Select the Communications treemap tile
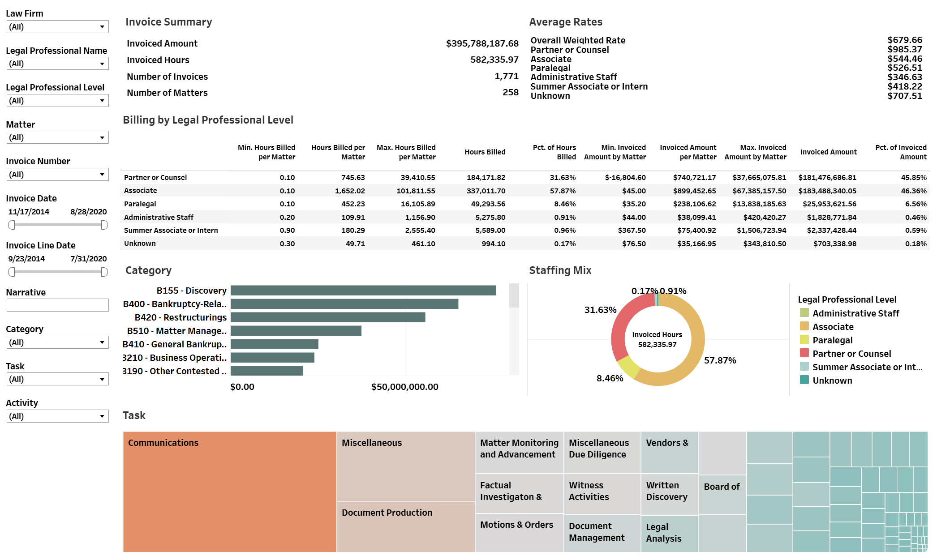The image size is (937, 560). (x=229, y=492)
